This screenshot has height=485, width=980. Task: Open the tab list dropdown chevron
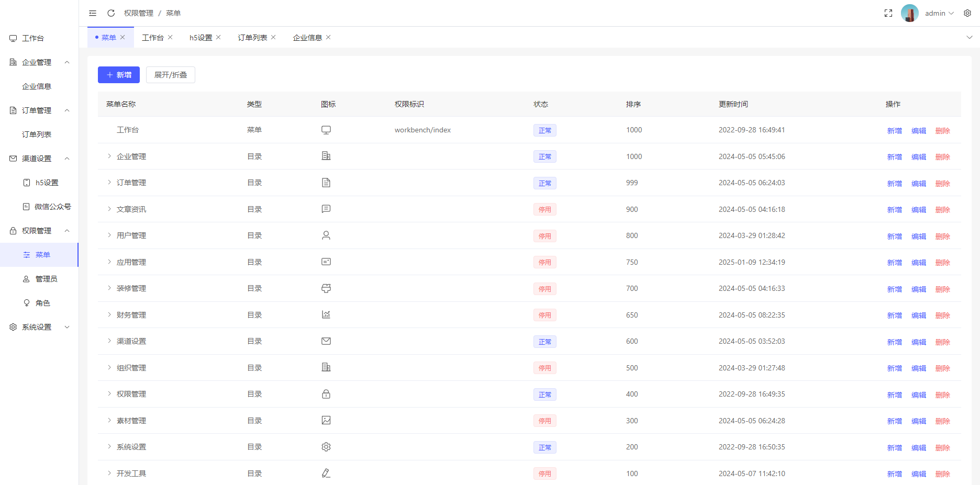[x=969, y=37]
